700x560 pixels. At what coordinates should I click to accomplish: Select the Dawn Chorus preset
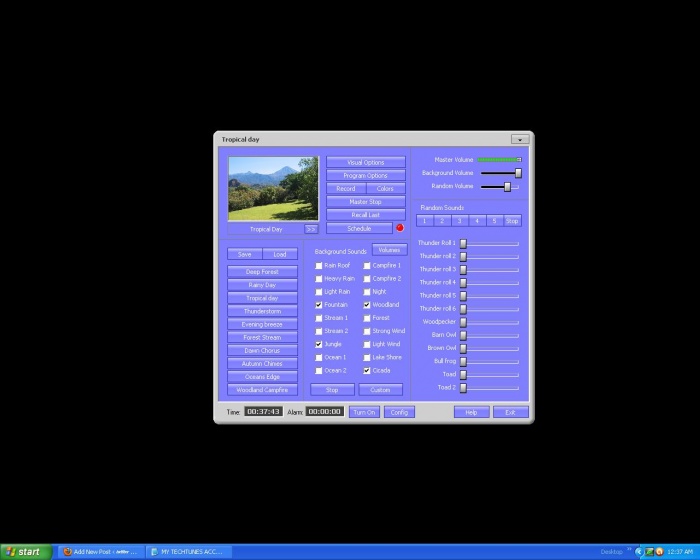coord(262,351)
